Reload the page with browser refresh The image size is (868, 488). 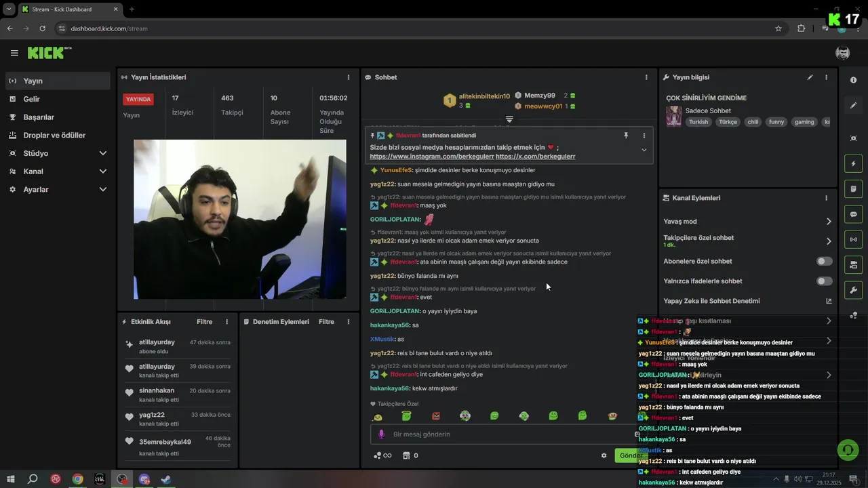pyautogui.click(x=43, y=28)
